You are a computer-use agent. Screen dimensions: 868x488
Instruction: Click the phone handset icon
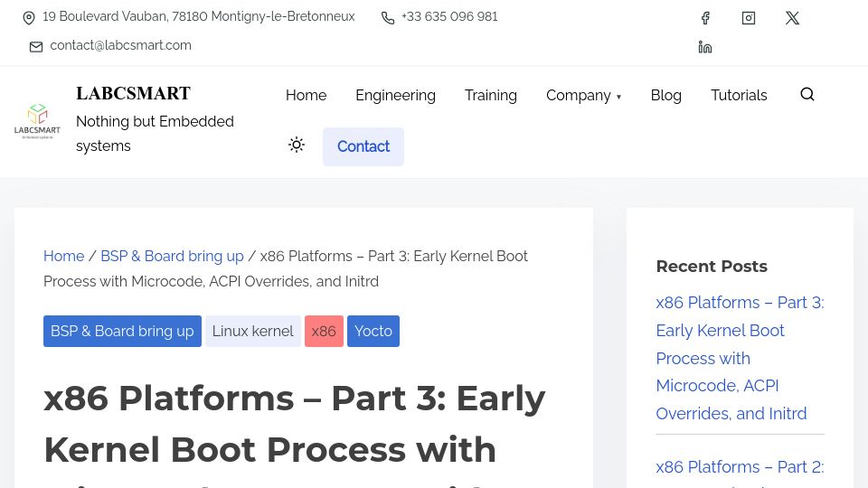(388, 18)
